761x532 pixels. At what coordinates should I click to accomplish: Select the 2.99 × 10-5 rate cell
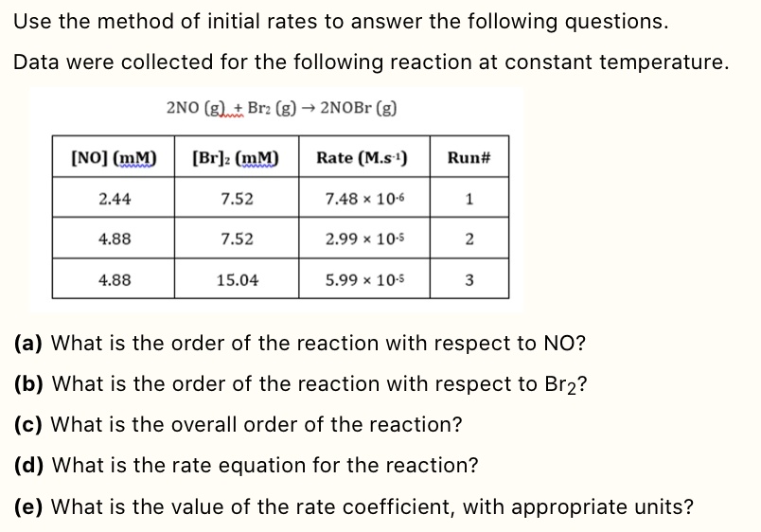pos(364,239)
